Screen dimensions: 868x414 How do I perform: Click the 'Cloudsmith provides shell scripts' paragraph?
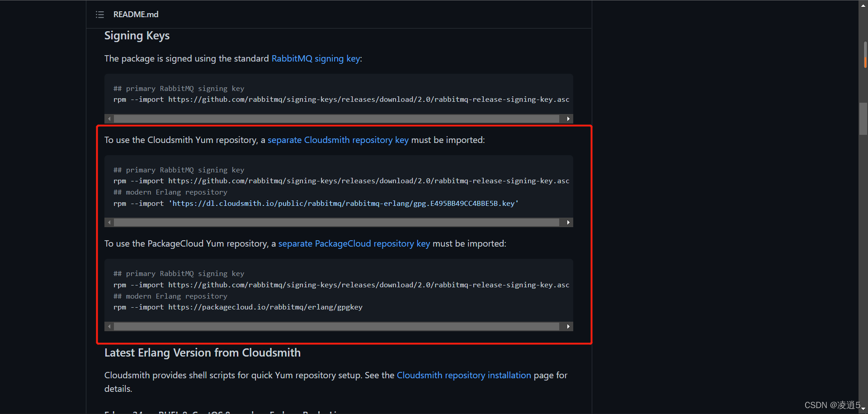[x=336, y=382]
